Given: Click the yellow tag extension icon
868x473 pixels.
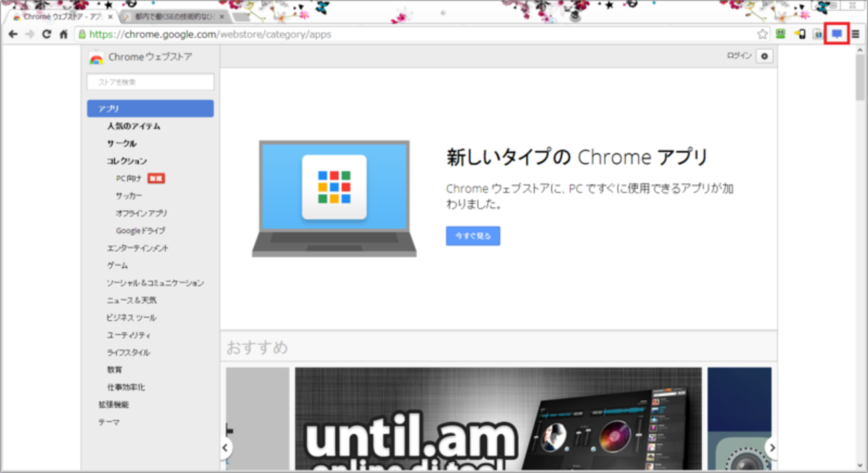Looking at the screenshot, I should coord(800,34).
